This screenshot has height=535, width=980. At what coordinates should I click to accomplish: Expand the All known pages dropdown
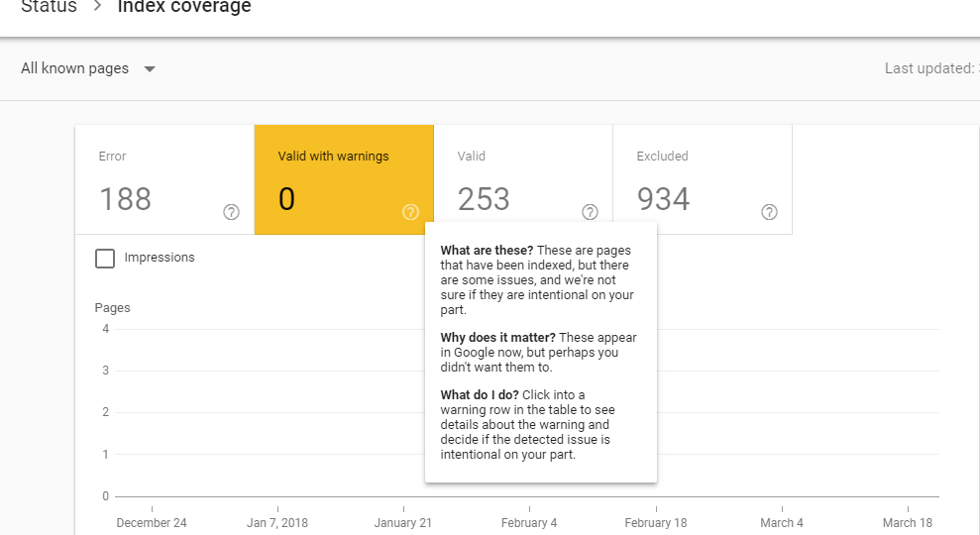pos(88,68)
